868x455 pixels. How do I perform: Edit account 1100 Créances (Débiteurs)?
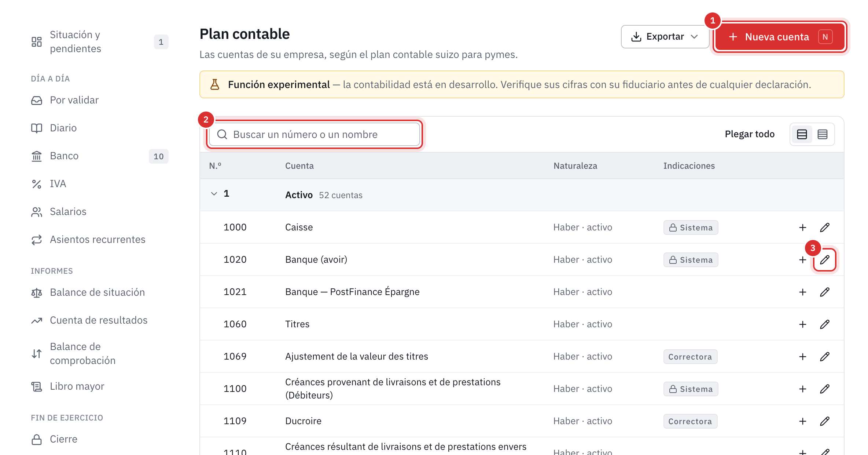(x=825, y=389)
